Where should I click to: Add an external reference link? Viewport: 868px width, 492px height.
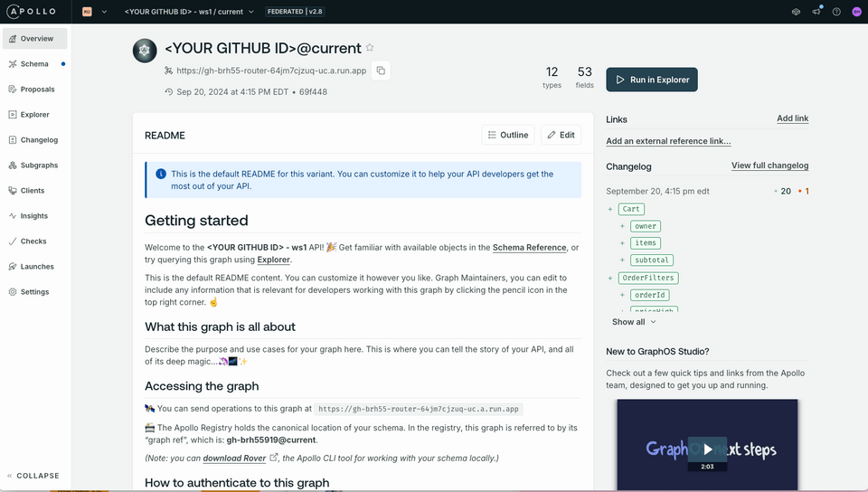[668, 141]
